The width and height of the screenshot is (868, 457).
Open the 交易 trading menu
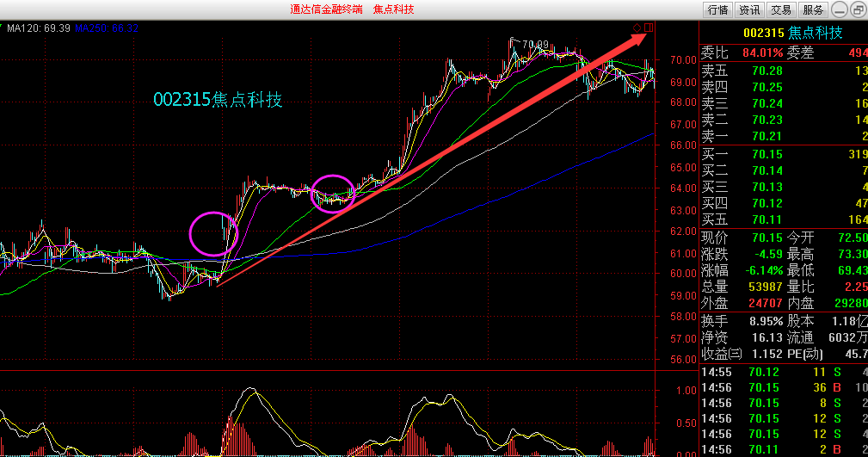pyautogui.click(x=781, y=10)
